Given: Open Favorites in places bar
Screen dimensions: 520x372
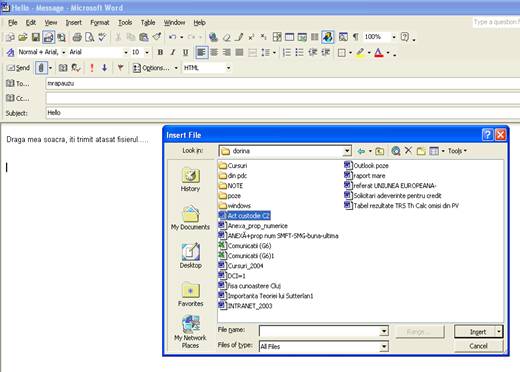Looking at the screenshot, I should pos(190,294).
